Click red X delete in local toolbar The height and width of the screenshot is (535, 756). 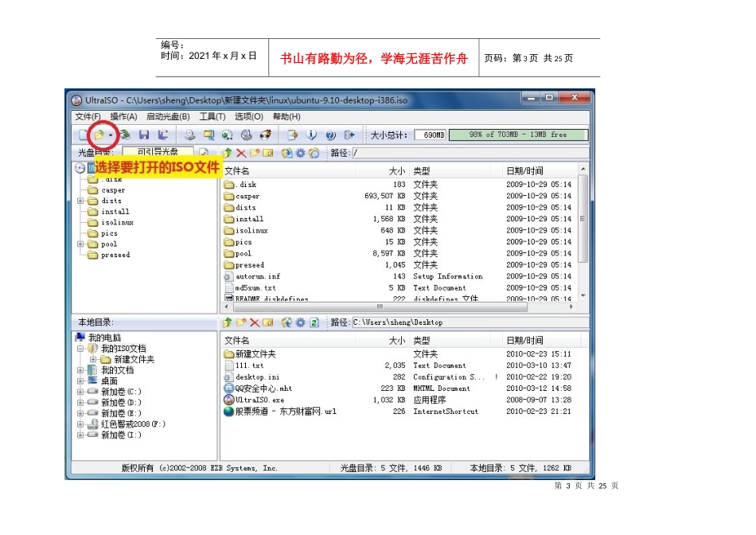pos(255,322)
